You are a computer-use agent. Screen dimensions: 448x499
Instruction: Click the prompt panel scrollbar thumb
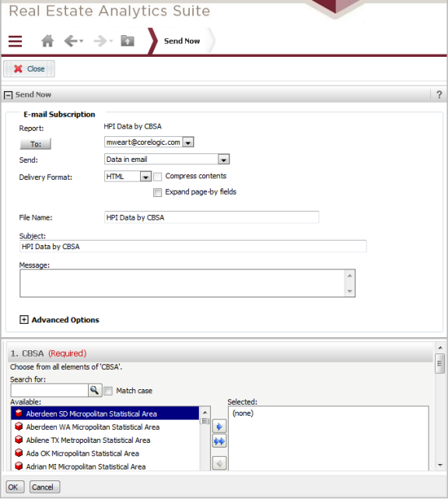[439, 364]
